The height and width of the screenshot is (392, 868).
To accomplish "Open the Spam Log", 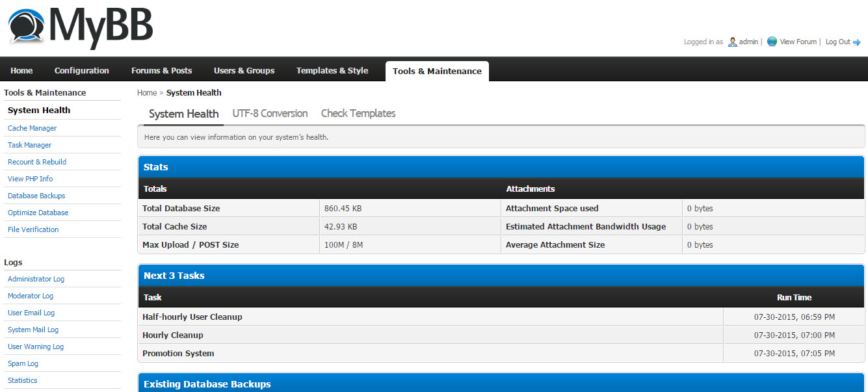I will click(23, 363).
